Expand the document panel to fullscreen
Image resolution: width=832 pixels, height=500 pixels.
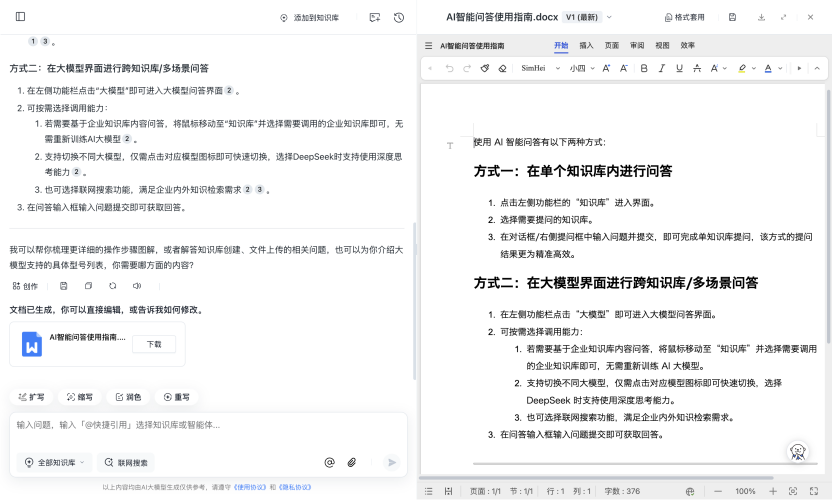[784, 17]
